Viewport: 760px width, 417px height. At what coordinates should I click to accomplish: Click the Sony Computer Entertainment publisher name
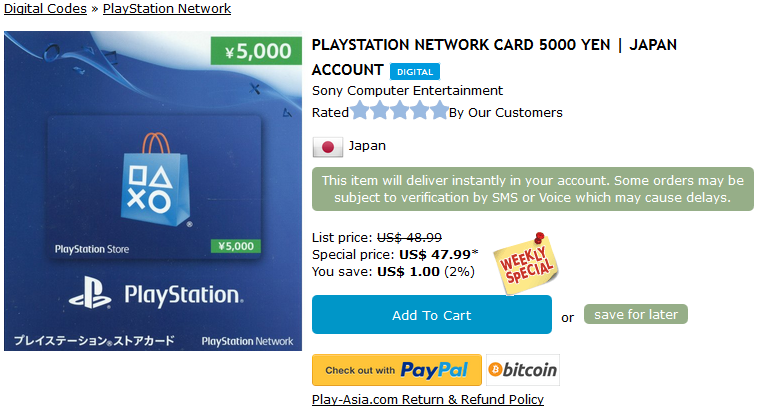pos(407,91)
